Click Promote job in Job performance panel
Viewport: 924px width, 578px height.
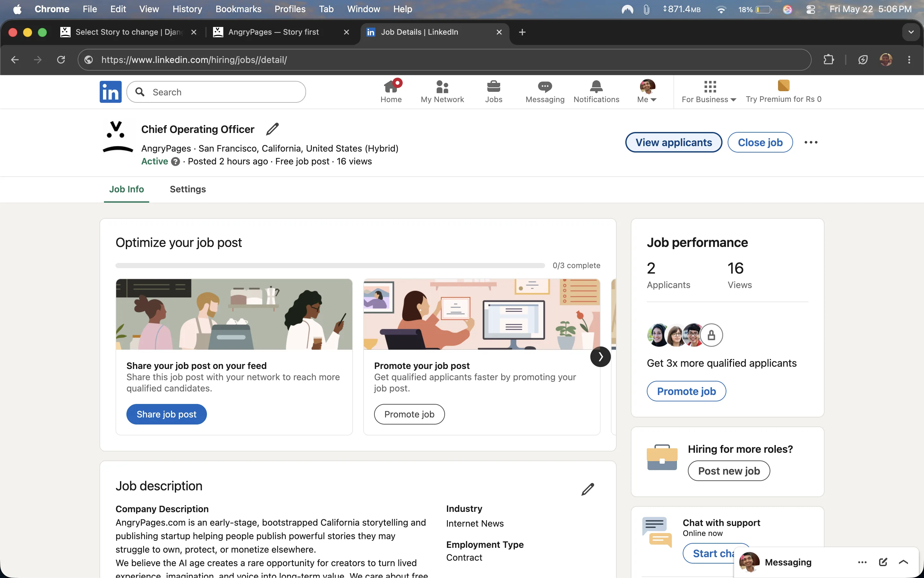pos(686,391)
